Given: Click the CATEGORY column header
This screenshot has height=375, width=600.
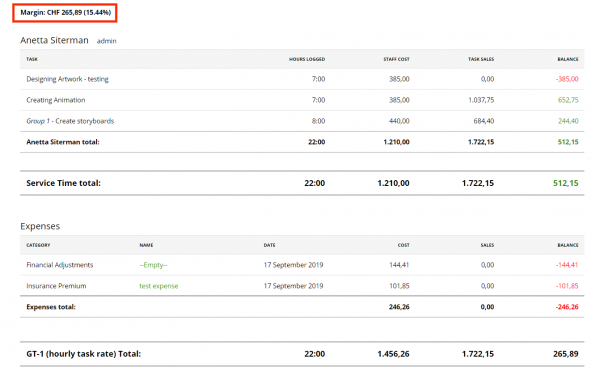Looking at the screenshot, I should 38,245.
